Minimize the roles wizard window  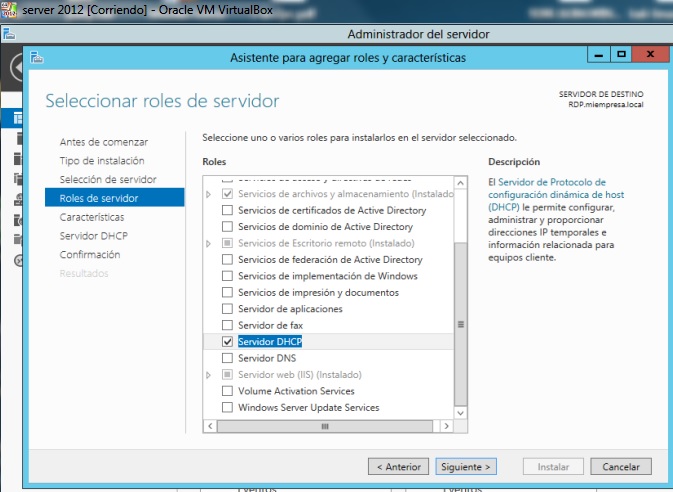(598, 56)
